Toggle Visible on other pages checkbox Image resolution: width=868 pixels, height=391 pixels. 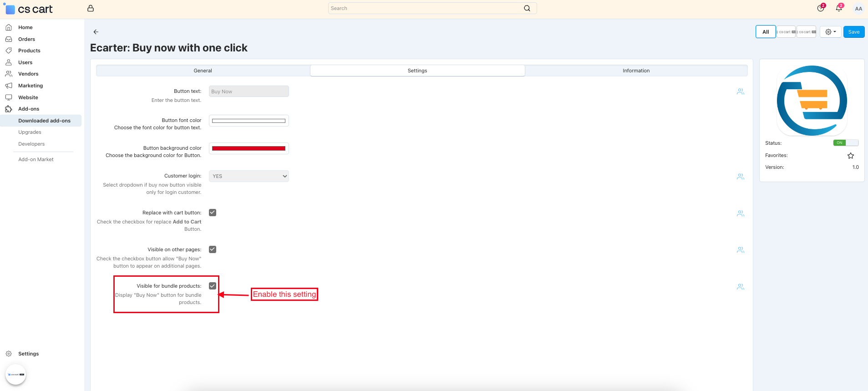pyautogui.click(x=213, y=249)
